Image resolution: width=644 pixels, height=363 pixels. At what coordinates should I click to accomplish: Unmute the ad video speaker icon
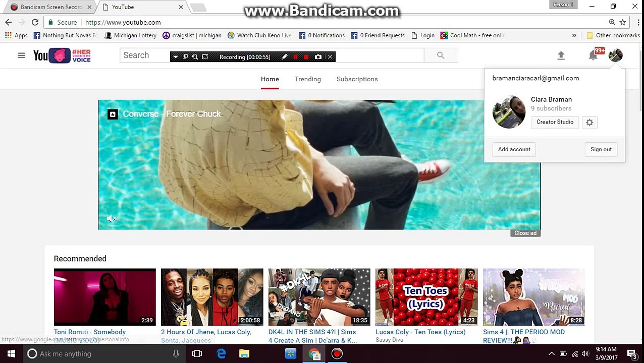coord(111,219)
